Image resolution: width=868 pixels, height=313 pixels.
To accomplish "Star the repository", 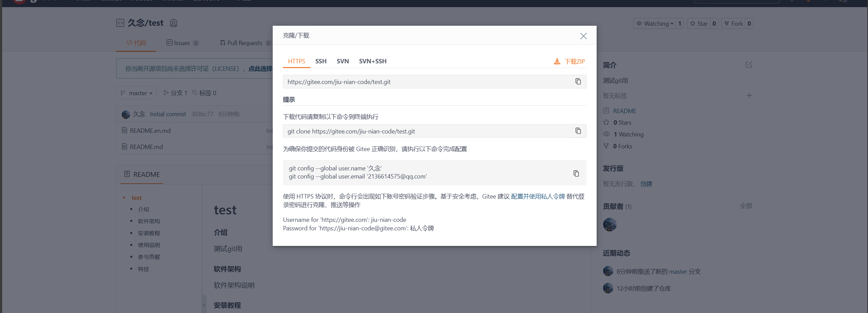I will pos(699,23).
